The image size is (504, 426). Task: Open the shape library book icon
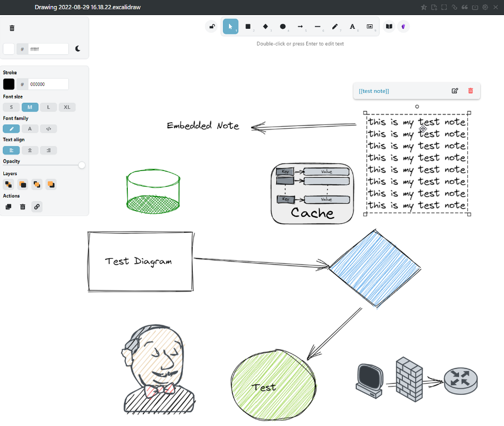[x=389, y=27]
